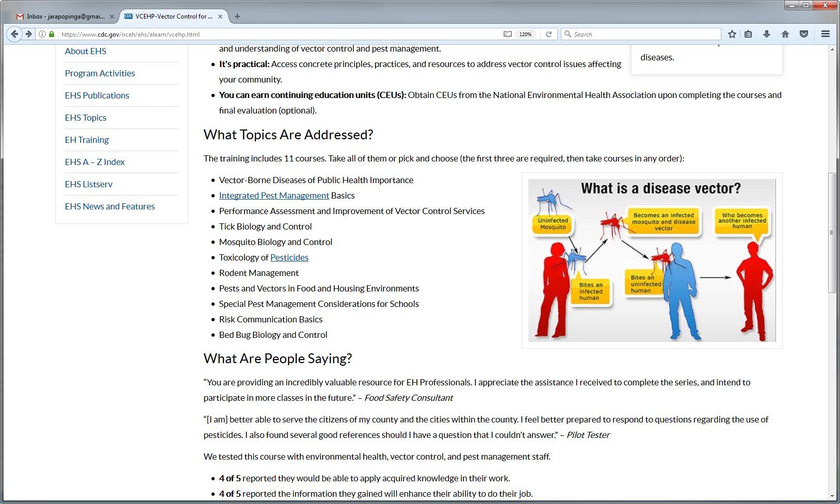The height and width of the screenshot is (504, 840).
Task: Reset the 120% zoom level indicator
Action: (525, 34)
